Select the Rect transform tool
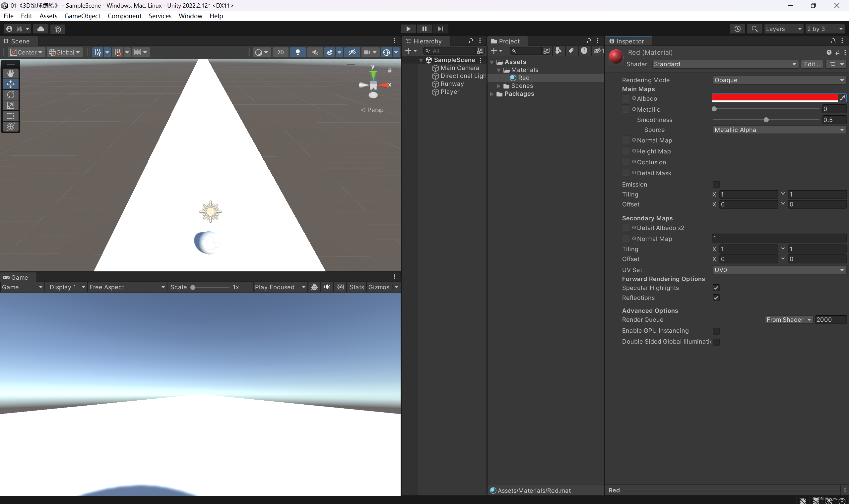Screen dimensions: 849x504 coord(11,116)
